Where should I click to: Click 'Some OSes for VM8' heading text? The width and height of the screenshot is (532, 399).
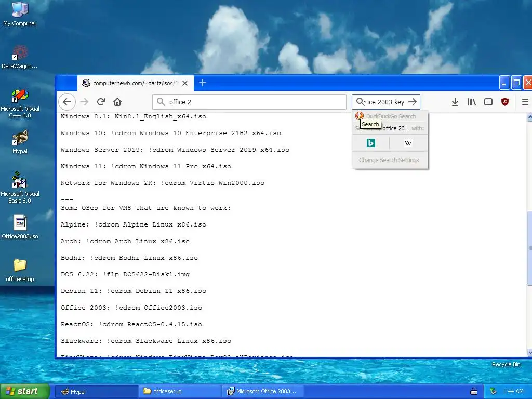[146, 208]
